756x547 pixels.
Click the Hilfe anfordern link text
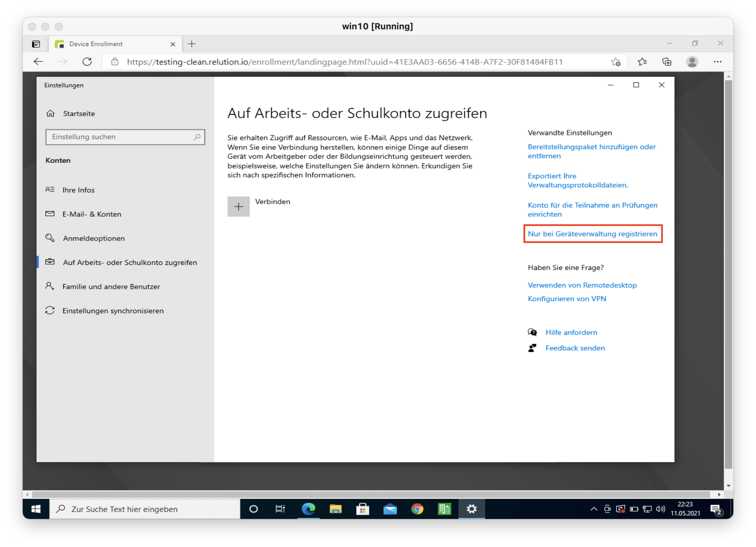(x=571, y=332)
